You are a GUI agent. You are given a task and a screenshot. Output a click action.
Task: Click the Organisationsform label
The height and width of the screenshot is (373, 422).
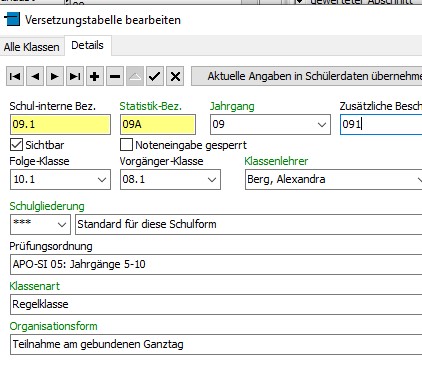coord(53,326)
